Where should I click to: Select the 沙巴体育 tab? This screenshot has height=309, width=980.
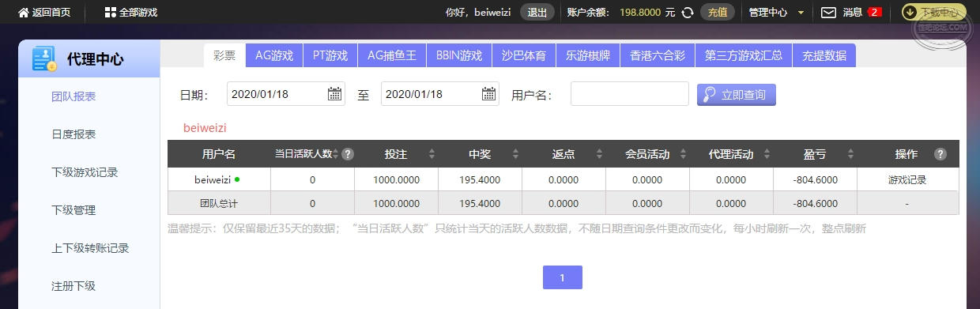tap(524, 55)
